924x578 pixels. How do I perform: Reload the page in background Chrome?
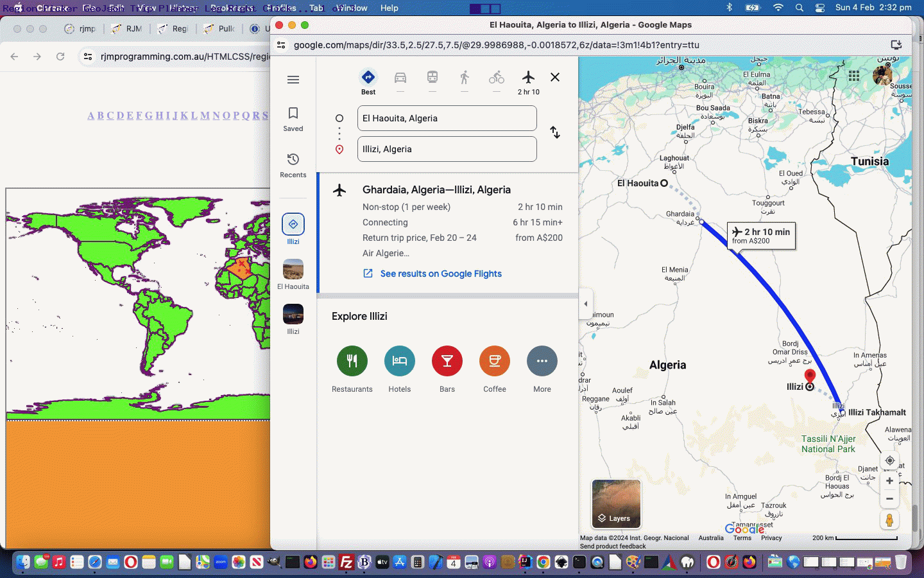(60, 57)
